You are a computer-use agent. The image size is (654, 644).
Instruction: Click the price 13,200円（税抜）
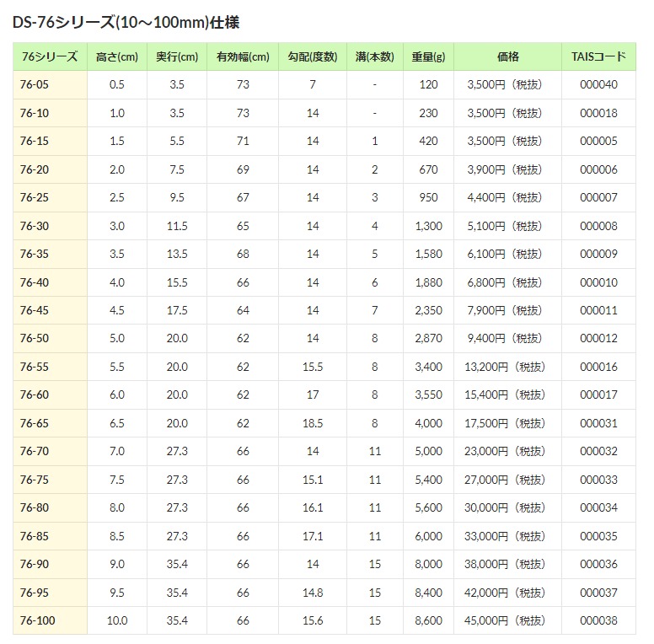tap(505, 367)
